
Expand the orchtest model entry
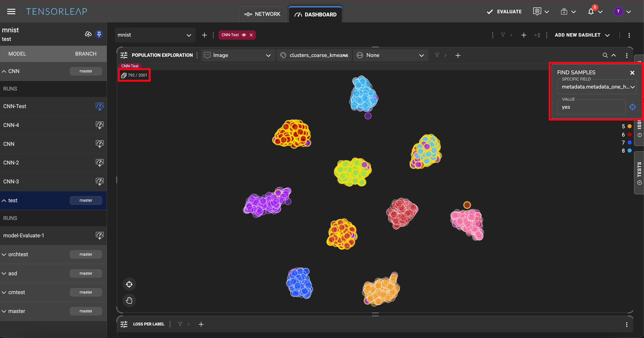[x=4, y=255]
